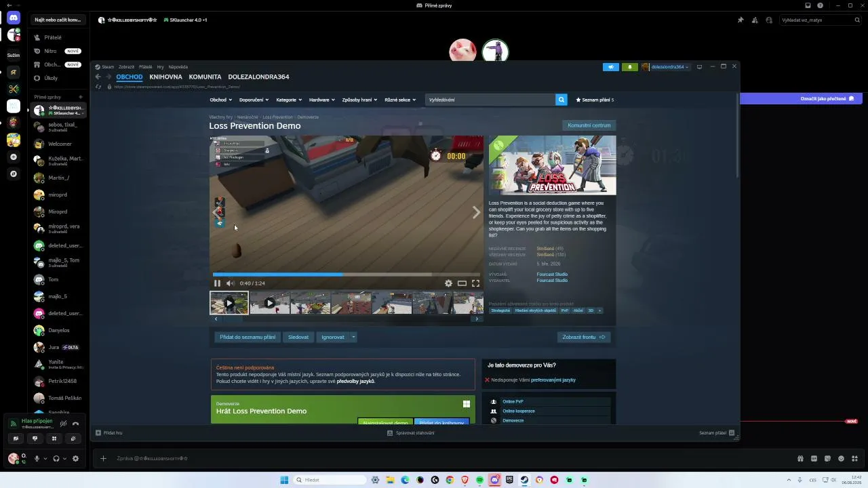
Task: Open Steam wishlist (Seznam přání)
Action: [595, 100]
